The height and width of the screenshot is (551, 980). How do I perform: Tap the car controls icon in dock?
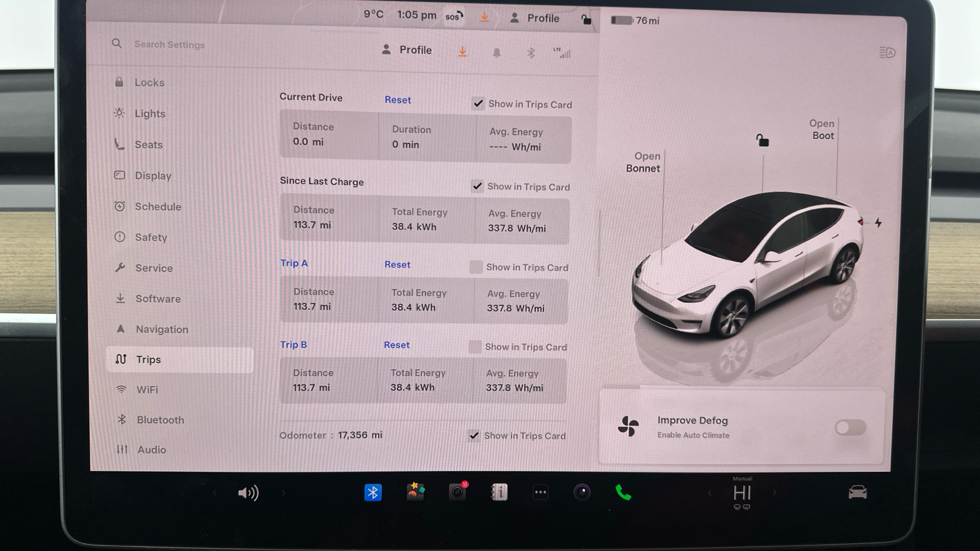857,492
